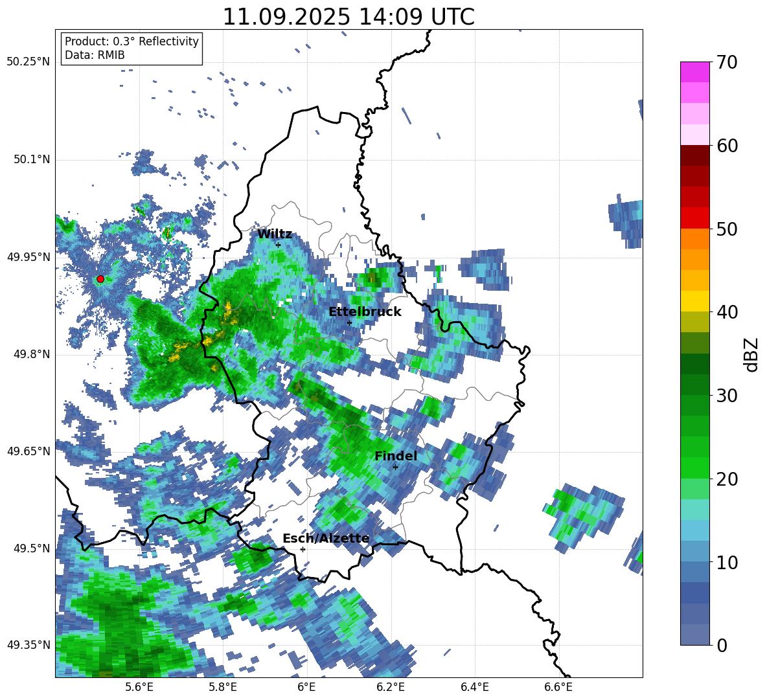Click the Wiltz location cross marker
Image resolution: width=767 pixels, height=700 pixels.
point(279,245)
